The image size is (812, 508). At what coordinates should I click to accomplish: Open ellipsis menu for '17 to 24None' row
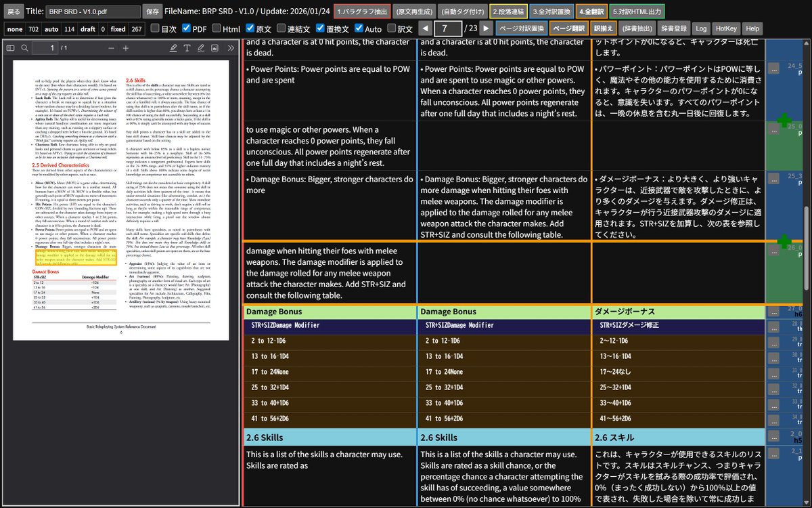click(773, 373)
